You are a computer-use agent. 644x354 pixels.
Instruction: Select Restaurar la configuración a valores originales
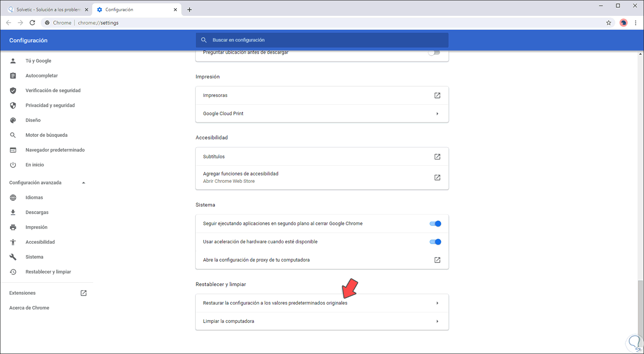coord(322,303)
